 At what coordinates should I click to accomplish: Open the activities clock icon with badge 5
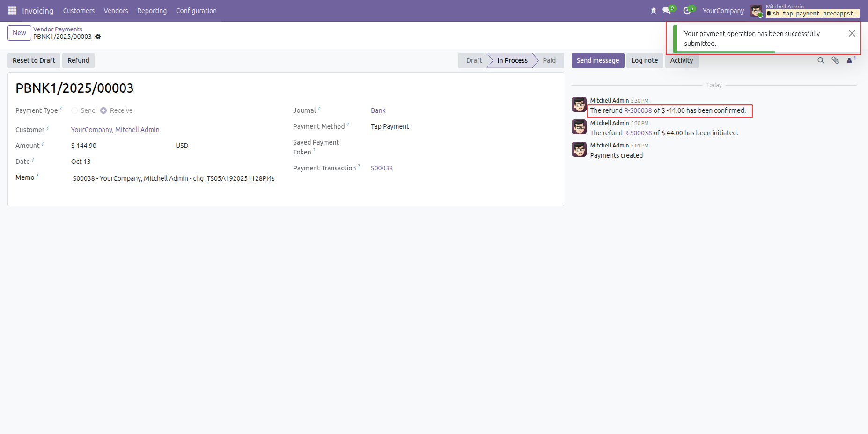[x=687, y=10]
